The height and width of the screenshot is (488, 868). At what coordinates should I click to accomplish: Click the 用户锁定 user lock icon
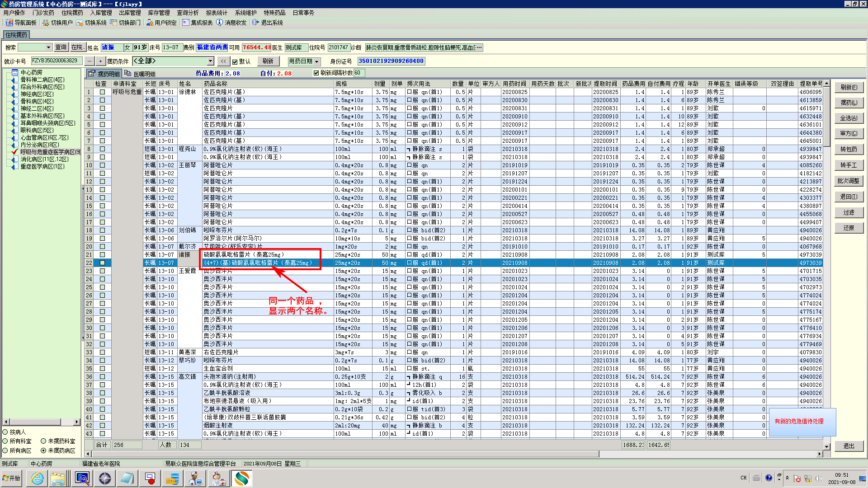(x=150, y=23)
